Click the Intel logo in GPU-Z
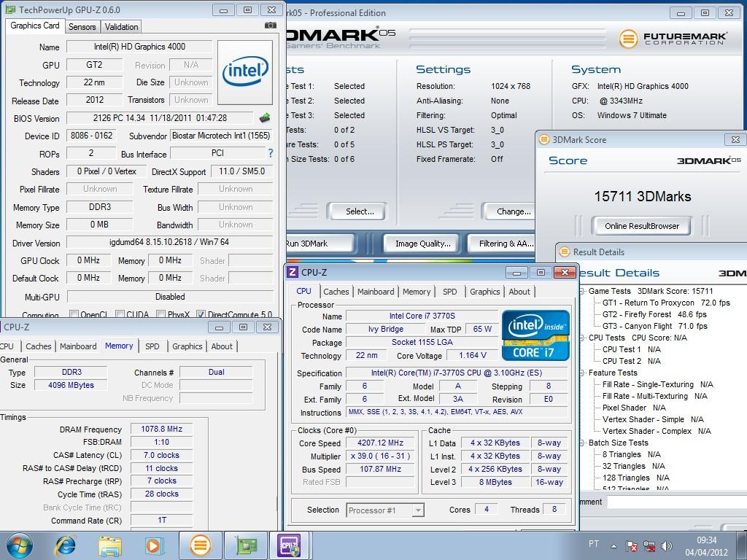This screenshot has height=560, width=747. coord(245,72)
